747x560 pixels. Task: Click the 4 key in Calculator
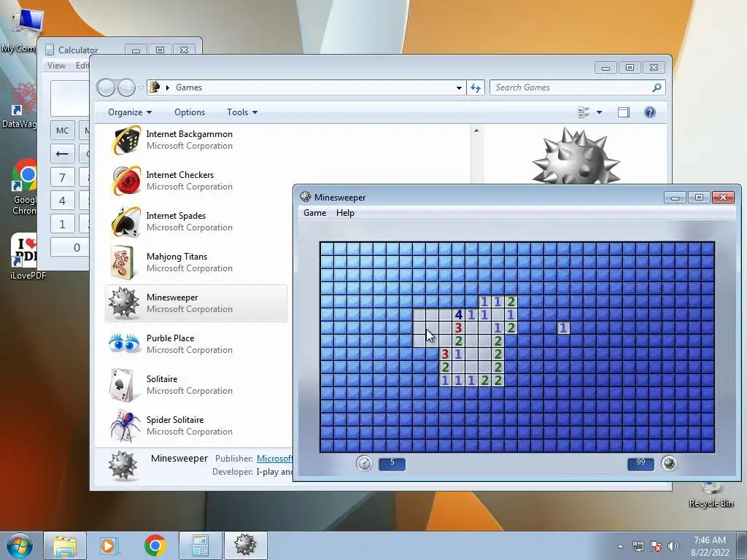[x=63, y=201]
